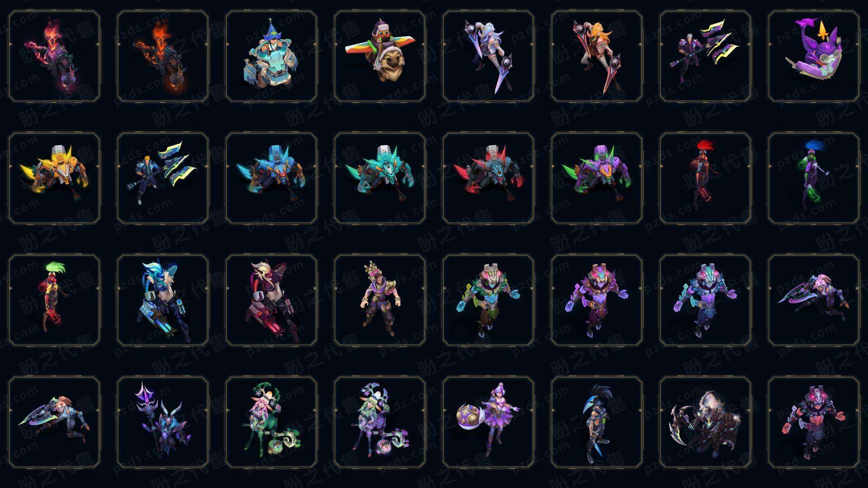The width and height of the screenshot is (868, 488).
Task: Select the purple vest brawler with crown
Action: pos(380,300)
